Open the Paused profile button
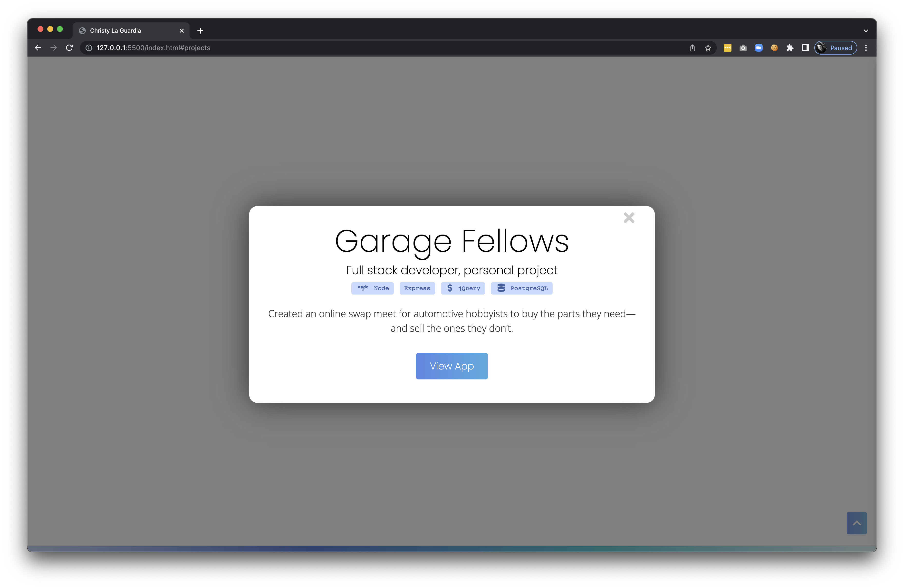 pos(836,48)
